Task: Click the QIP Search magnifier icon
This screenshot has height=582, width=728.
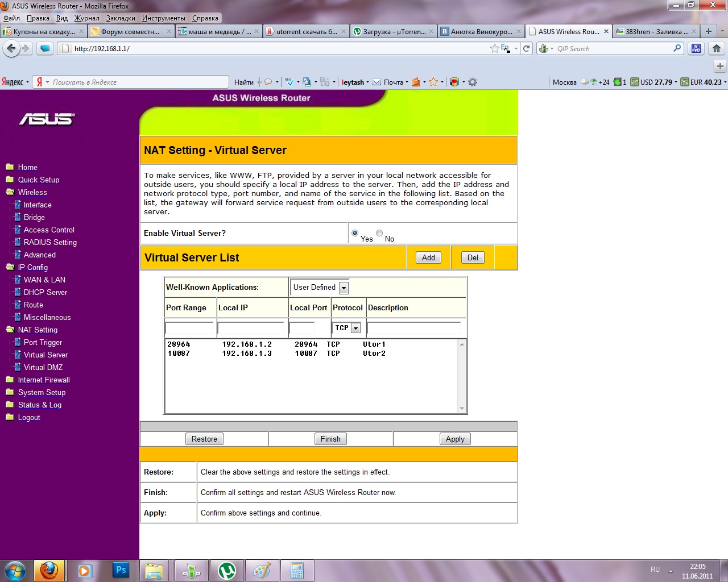Action: [x=677, y=48]
